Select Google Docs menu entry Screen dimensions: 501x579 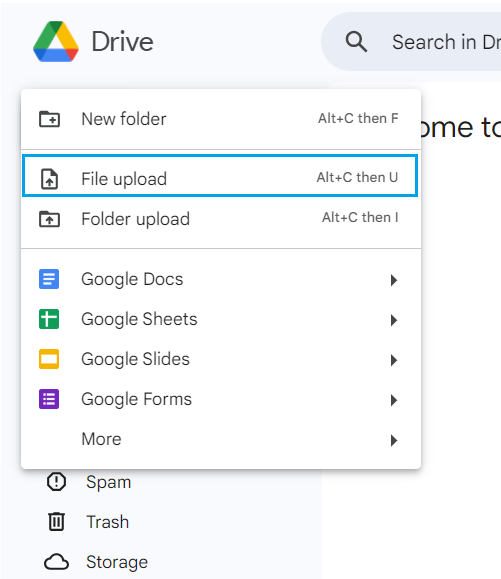point(221,279)
